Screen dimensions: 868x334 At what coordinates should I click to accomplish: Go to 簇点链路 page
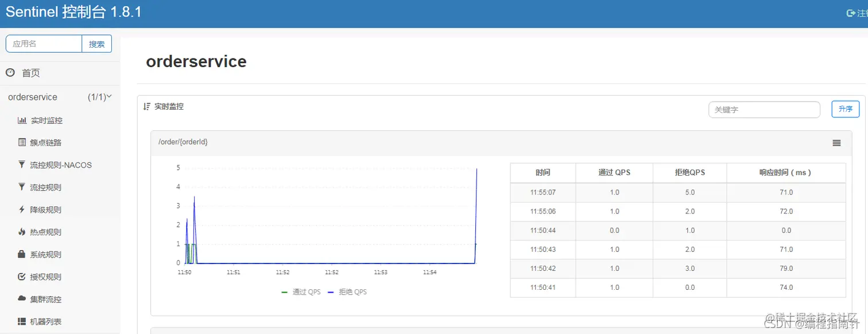(x=45, y=142)
